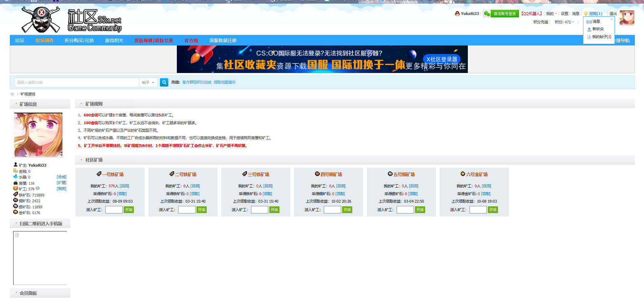Click the WeChat logo icon
This screenshot has height=302, width=644.
pyautogui.click(x=487, y=14)
